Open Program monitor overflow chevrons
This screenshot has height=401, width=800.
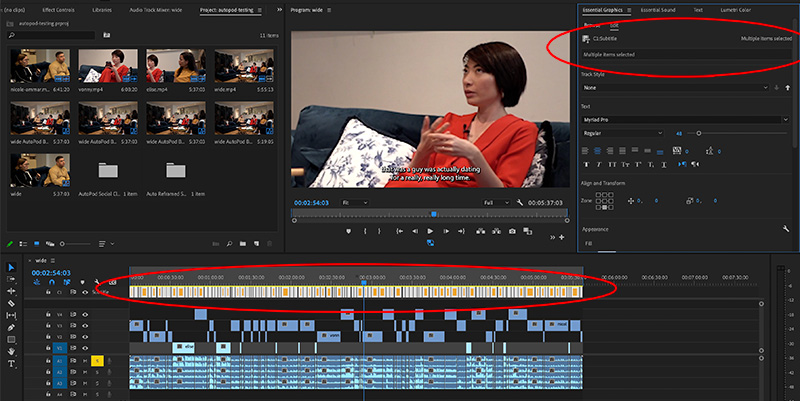coord(553,237)
